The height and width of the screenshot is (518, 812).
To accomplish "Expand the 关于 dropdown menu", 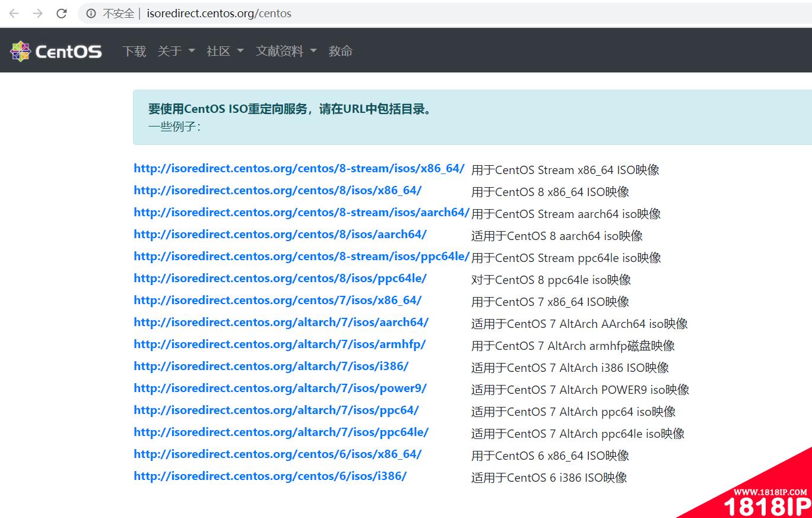I will [x=176, y=51].
